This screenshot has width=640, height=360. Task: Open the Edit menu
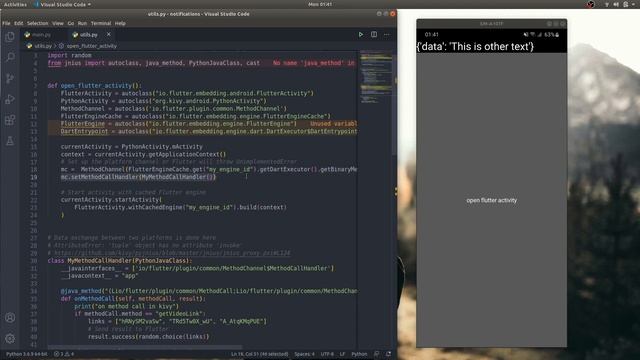(x=18, y=23)
